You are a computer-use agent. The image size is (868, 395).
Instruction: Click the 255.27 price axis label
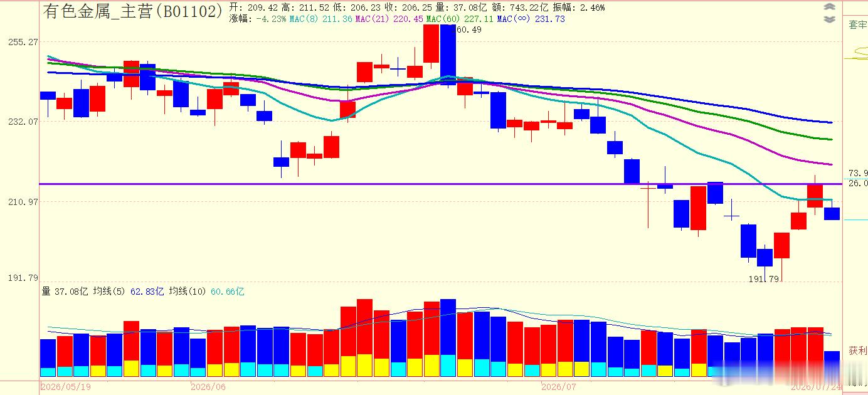[23, 41]
